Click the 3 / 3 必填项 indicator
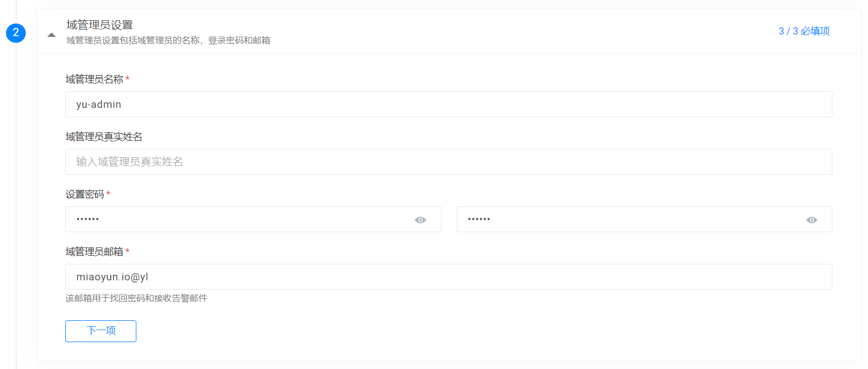The height and width of the screenshot is (369, 868). [x=804, y=31]
